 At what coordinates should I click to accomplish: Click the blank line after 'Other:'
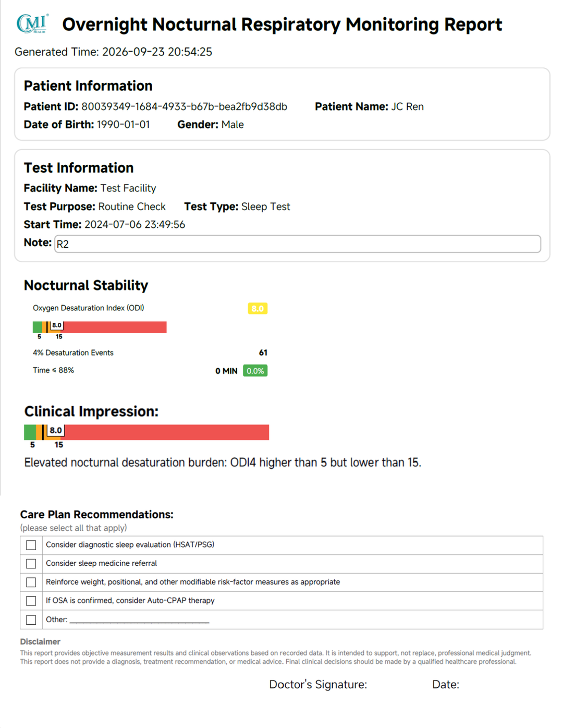click(139, 620)
